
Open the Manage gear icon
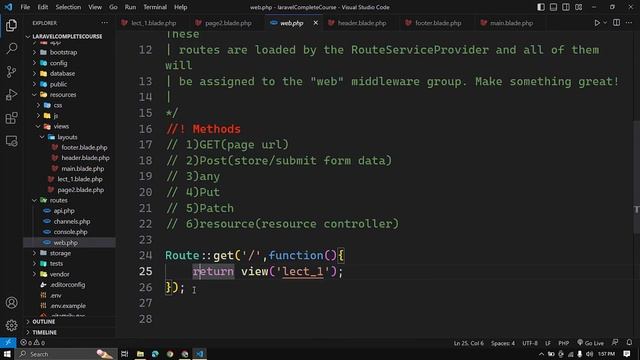point(11,325)
